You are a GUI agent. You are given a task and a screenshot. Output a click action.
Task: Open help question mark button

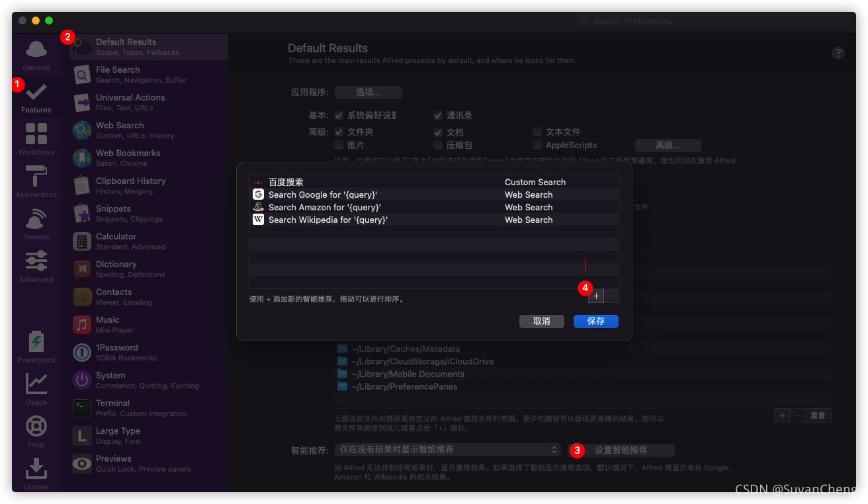838,53
